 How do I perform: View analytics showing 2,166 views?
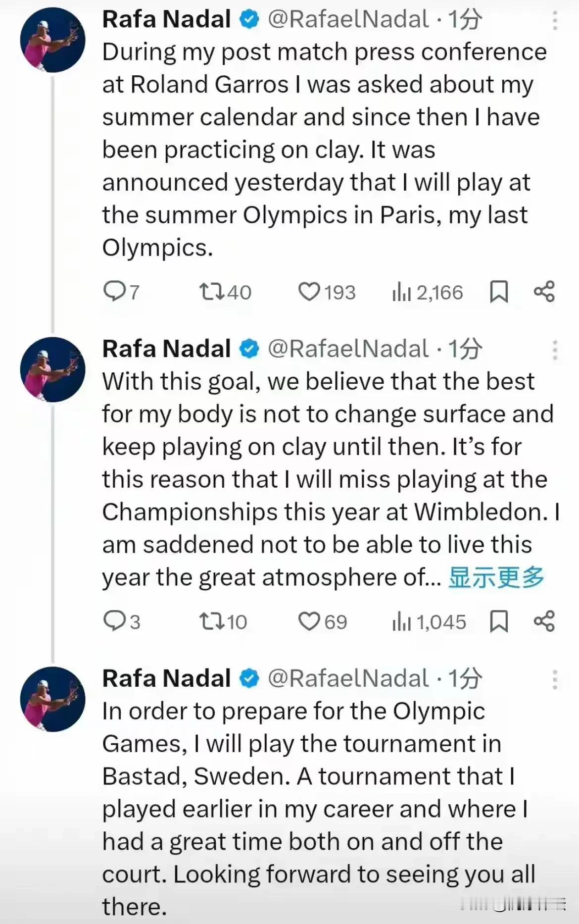point(428,292)
